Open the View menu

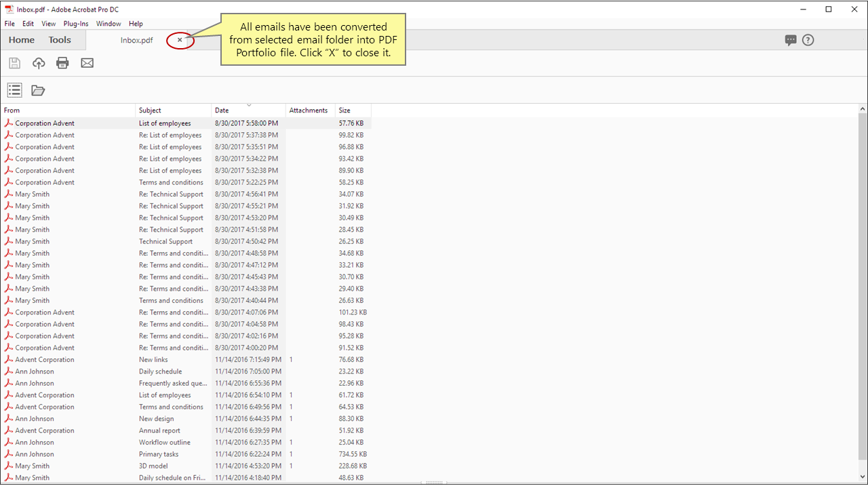point(49,24)
